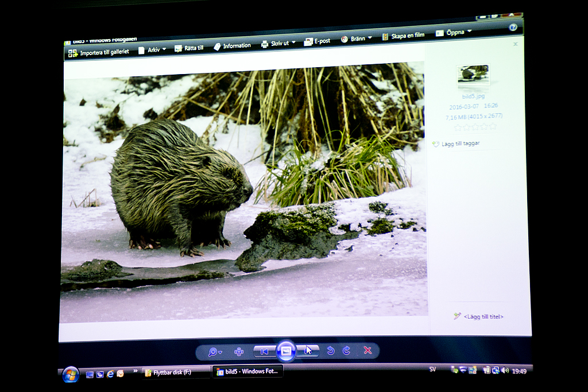Rotate the photo counterclockwise
The height and width of the screenshot is (392, 588).
click(x=330, y=351)
